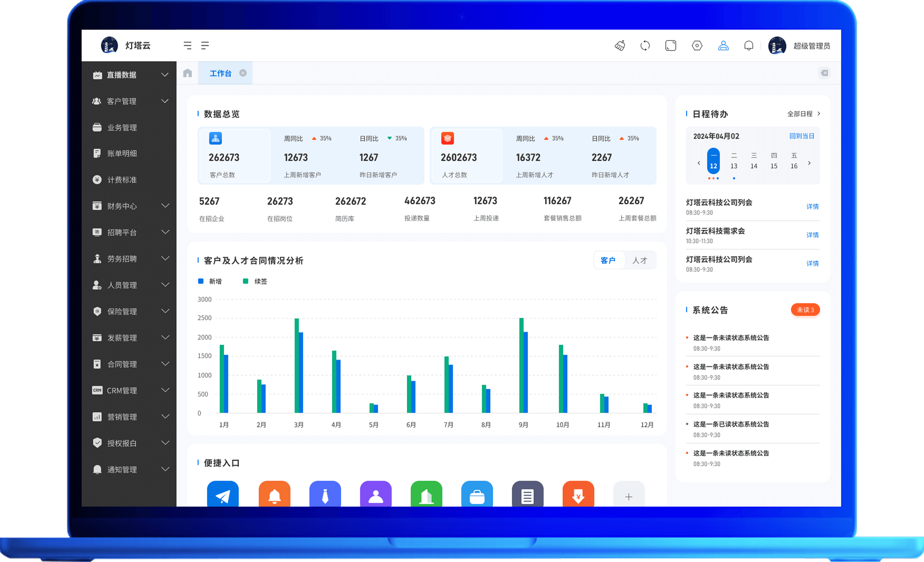
Task: Switch the chart view to 人才
Action: [x=640, y=260]
